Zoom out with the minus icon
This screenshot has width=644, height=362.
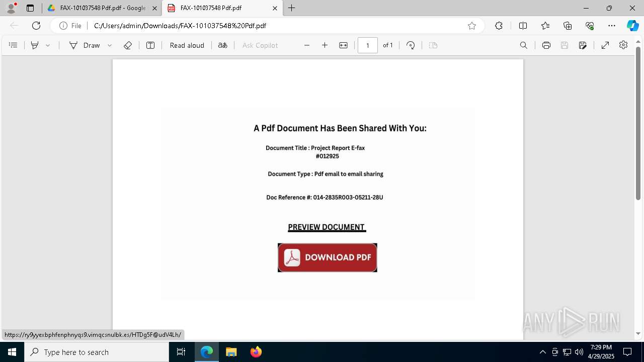point(307,45)
